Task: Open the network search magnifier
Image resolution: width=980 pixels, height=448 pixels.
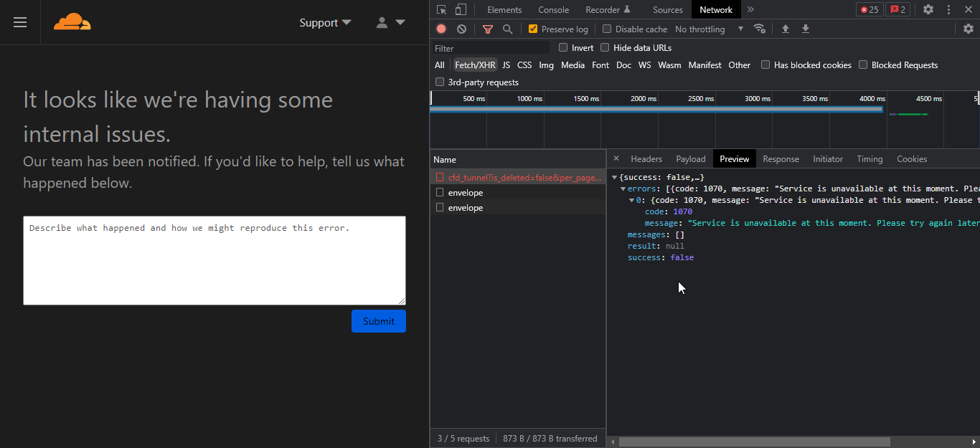Action: [x=508, y=29]
